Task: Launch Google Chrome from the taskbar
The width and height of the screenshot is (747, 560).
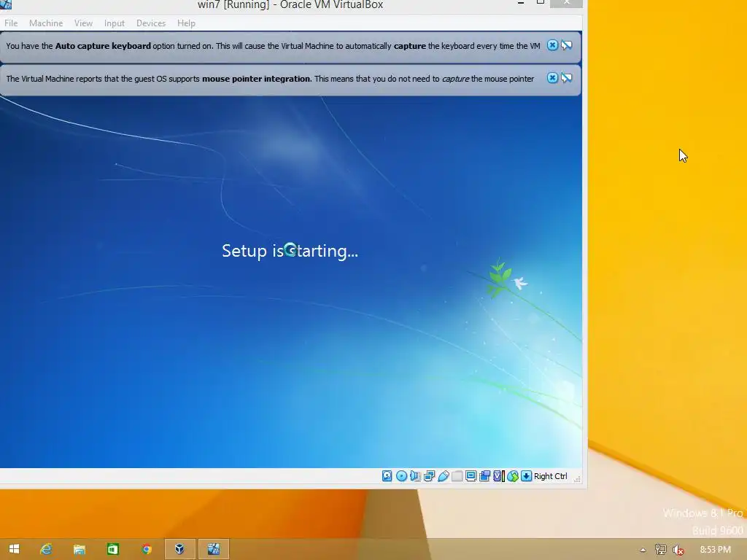Action: coord(146,549)
